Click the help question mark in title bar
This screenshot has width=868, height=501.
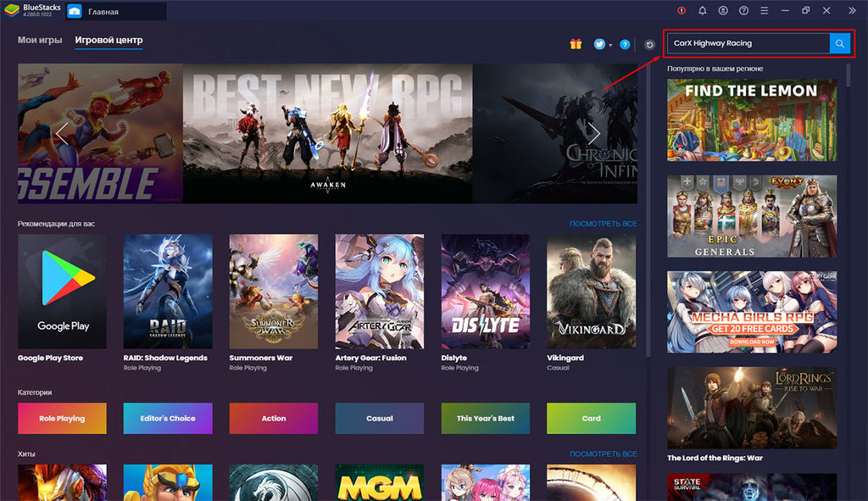click(x=744, y=10)
